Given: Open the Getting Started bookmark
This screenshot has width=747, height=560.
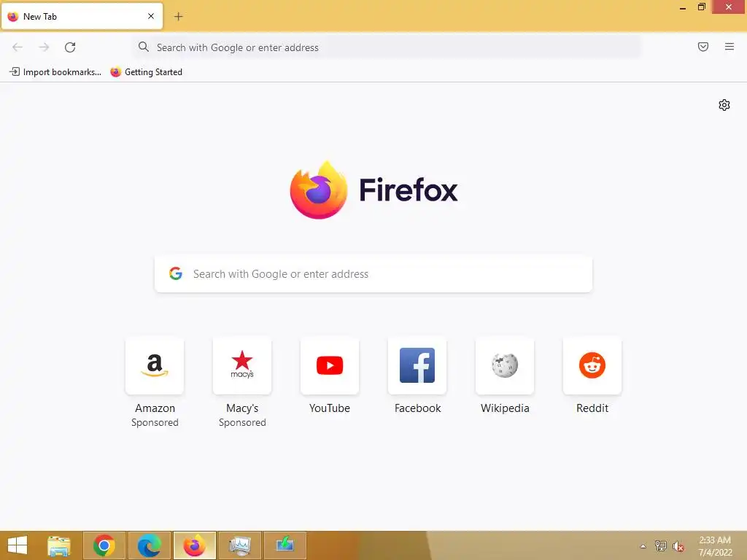Looking at the screenshot, I should 146,72.
